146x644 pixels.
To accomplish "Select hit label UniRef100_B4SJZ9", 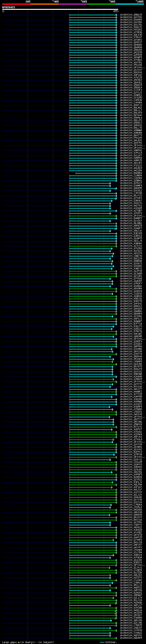I will coord(131,543).
